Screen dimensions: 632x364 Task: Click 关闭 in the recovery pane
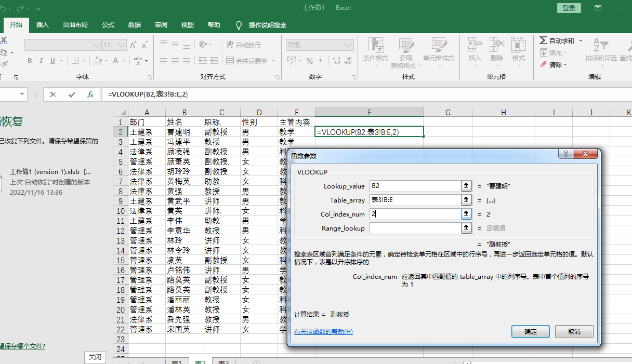coord(95,357)
